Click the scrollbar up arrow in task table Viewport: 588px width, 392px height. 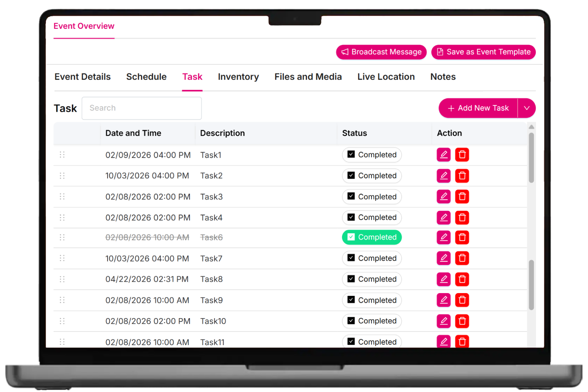531,127
